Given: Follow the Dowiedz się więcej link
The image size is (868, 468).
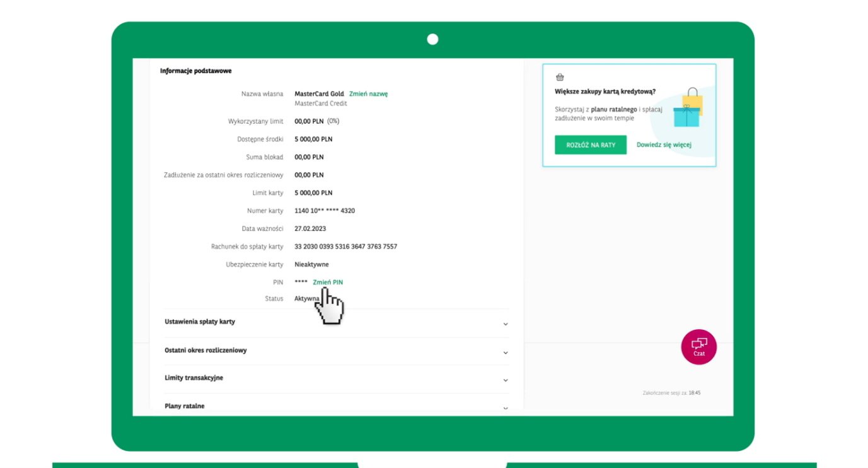Looking at the screenshot, I should [x=664, y=145].
